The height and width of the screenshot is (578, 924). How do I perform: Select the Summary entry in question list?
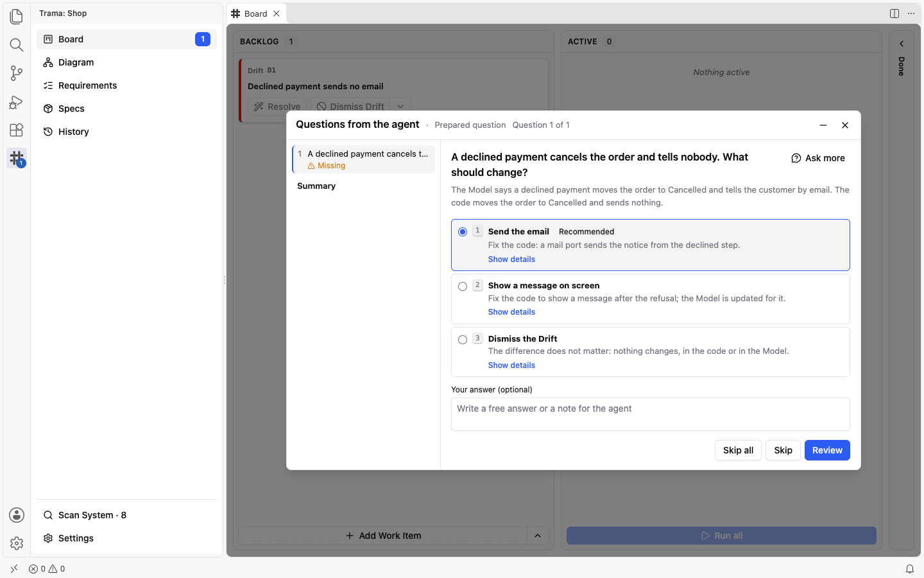tap(363, 186)
